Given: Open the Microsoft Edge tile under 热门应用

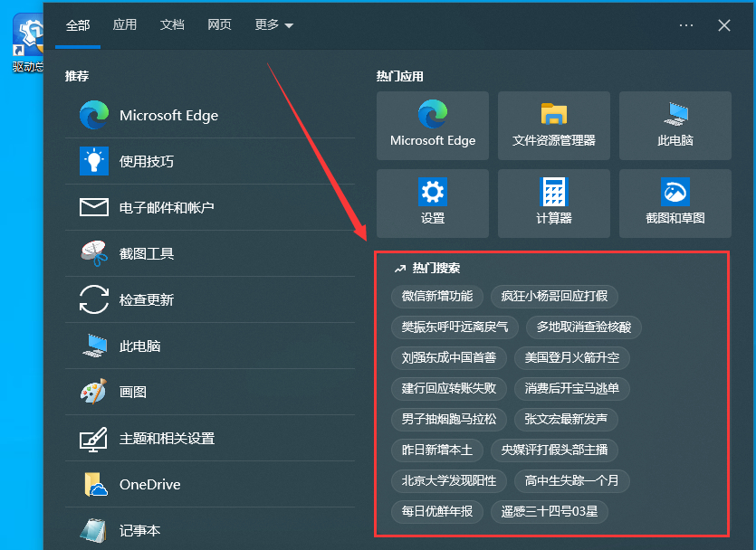Looking at the screenshot, I should click(432, 125).
